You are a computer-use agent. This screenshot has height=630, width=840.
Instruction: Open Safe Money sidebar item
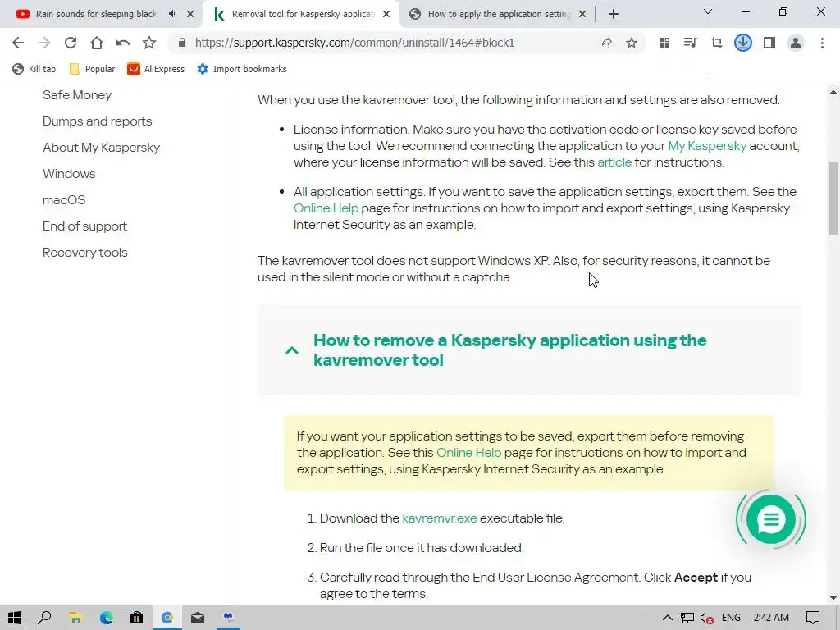click(77, 95)
